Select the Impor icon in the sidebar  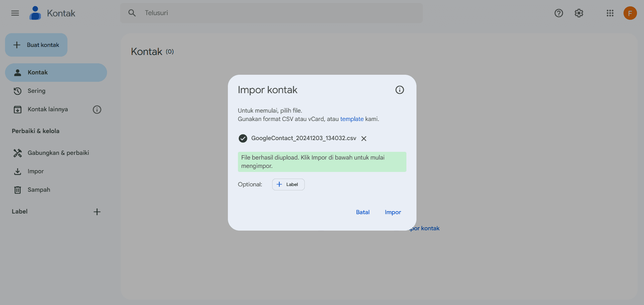(x=17, y=171)
